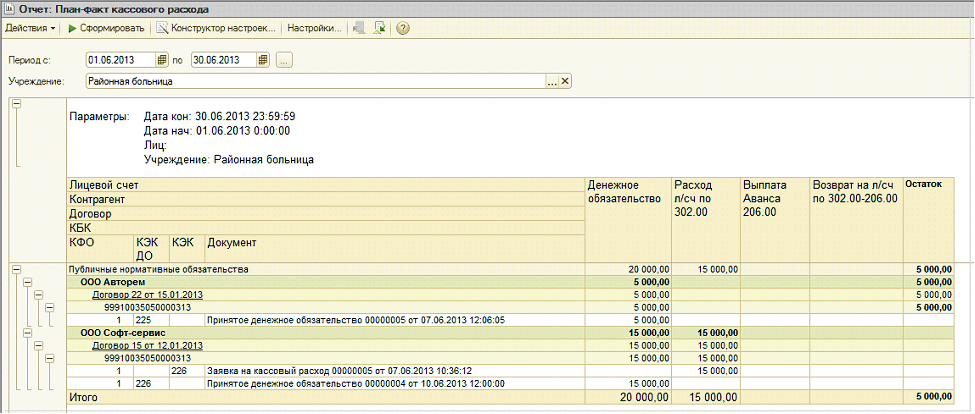This screenshot has width=975, height=414.
Task: Collapse Договор 15 от 12.01.2013 group
Action: pos(38,346)
